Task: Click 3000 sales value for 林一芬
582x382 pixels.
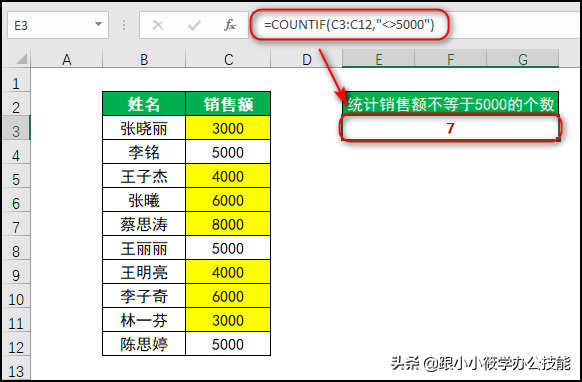Action: [x=228, y=320]
